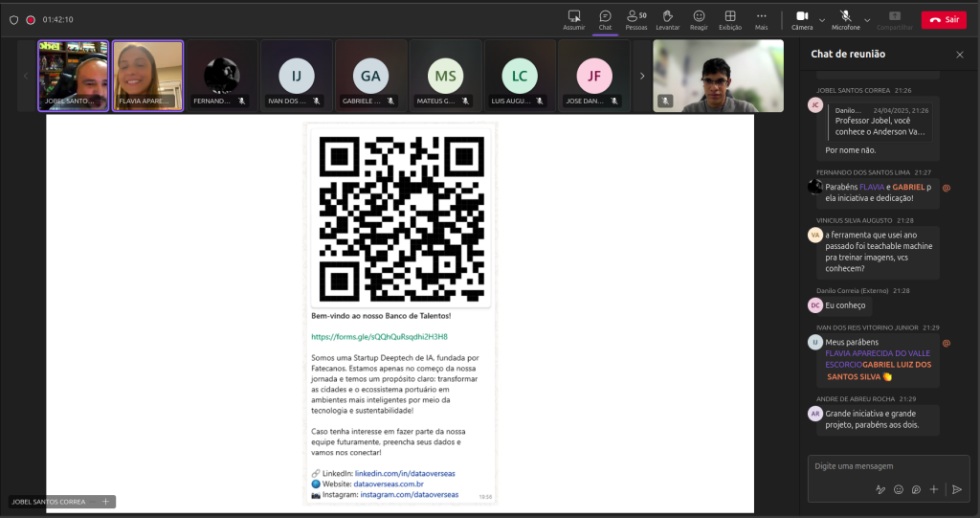Open the Reagir reactions menu
Screen dimensions: 980x518
pos(699,19)
